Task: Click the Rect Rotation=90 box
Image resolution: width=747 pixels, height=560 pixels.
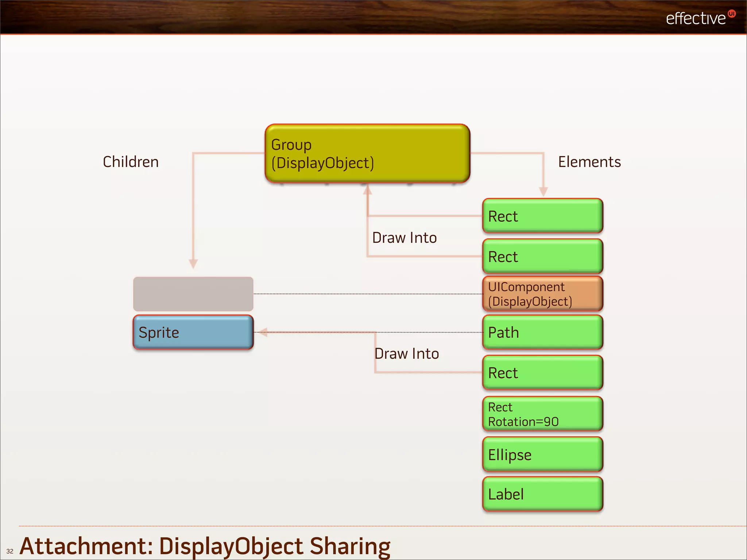Action: (542, 414)
